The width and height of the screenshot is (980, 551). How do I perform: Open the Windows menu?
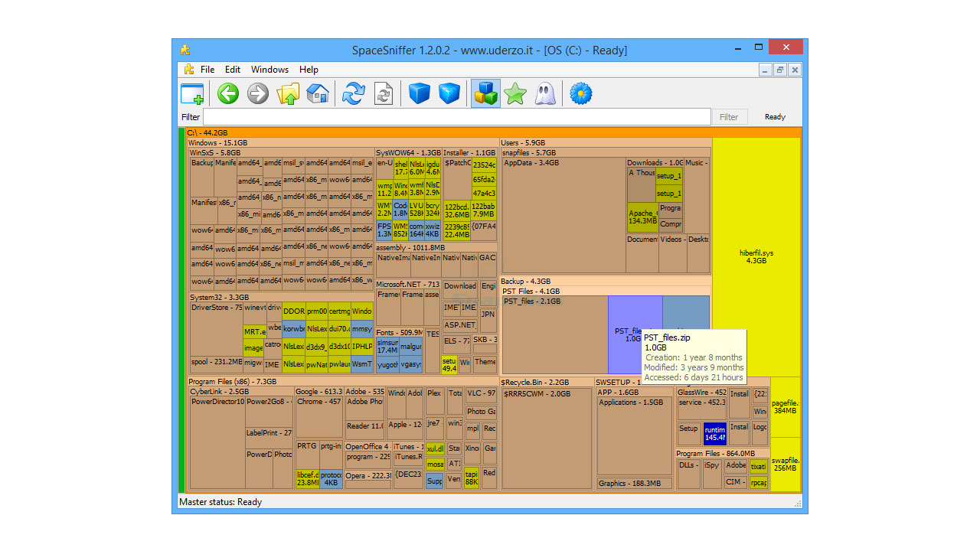269,70
